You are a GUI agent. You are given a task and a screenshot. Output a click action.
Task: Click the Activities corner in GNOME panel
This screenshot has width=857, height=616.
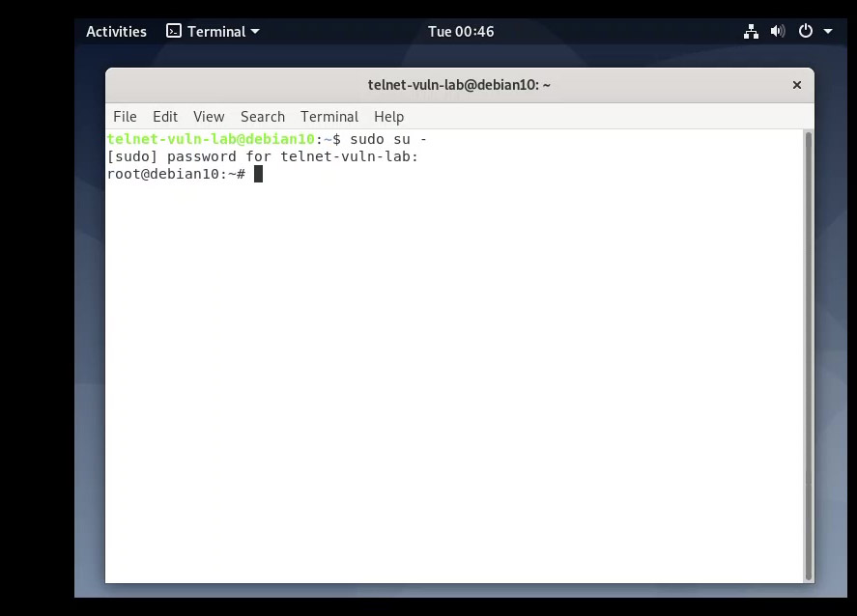pos(116,31)
